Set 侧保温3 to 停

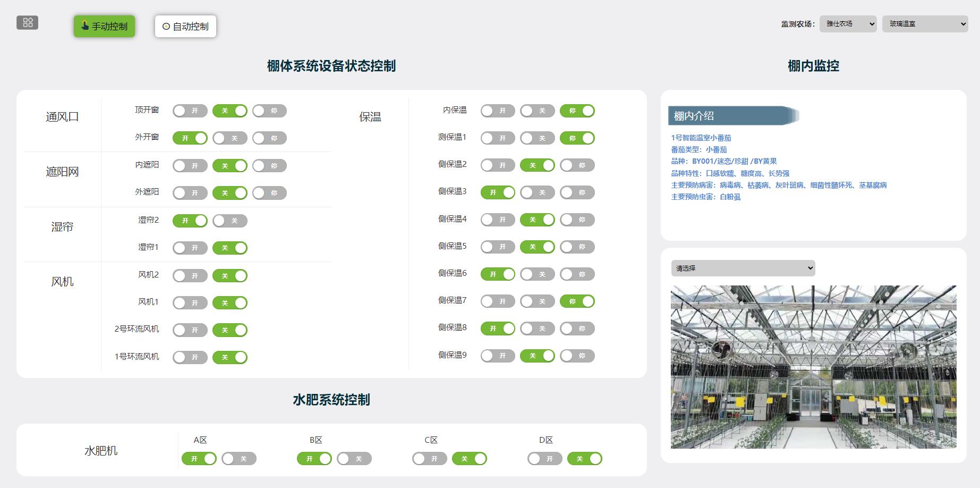[x=577, y=192]
